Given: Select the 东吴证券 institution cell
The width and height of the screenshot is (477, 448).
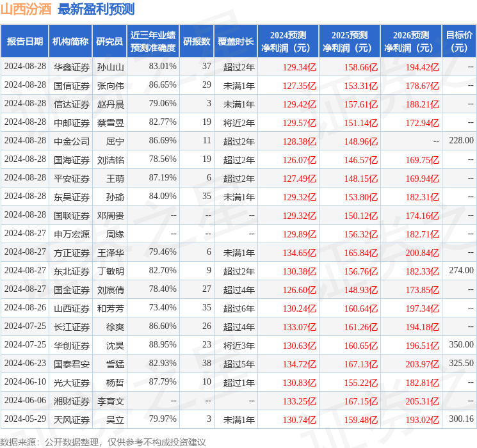Looking at the screenshot, I should (x=72, y=197).
